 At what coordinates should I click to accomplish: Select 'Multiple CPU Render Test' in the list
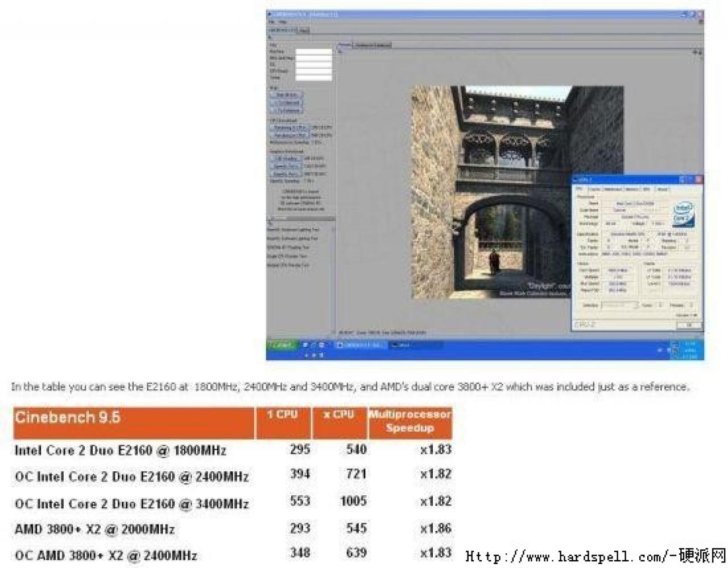tap(289, 265)
